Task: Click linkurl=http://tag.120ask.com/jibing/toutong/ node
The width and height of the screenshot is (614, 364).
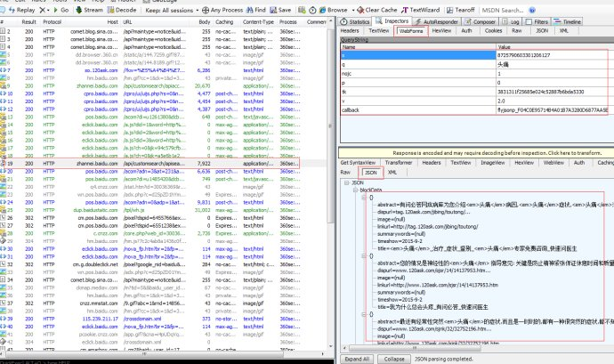Action: point(428,226)
